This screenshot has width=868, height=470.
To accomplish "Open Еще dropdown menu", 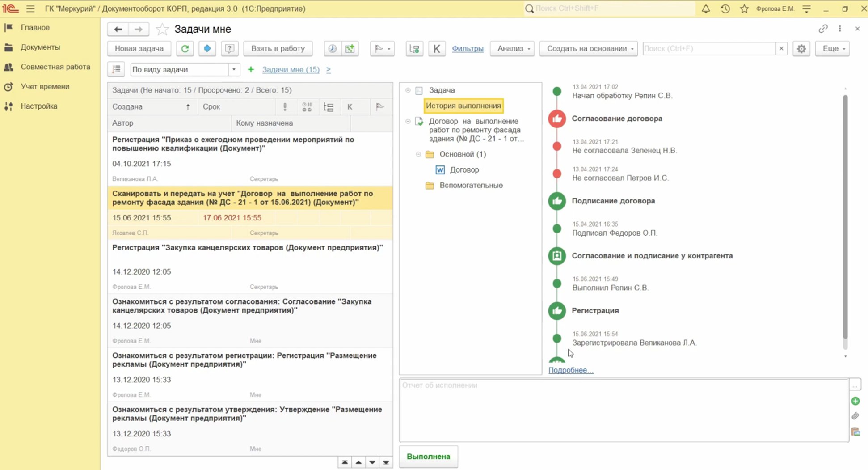I will tap(833, 48).
